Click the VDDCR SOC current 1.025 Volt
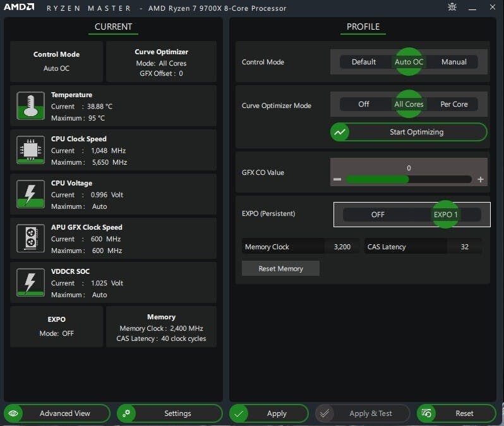This screenshot has width=504, height=426. coord(107,283)
